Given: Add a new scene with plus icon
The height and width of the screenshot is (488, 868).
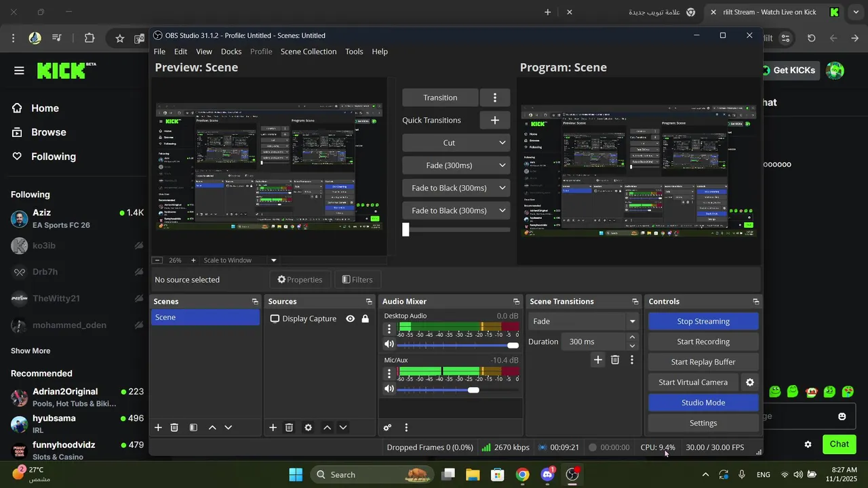Looking at the screenshot, I should pyautogui.click(x=158, y=428).
